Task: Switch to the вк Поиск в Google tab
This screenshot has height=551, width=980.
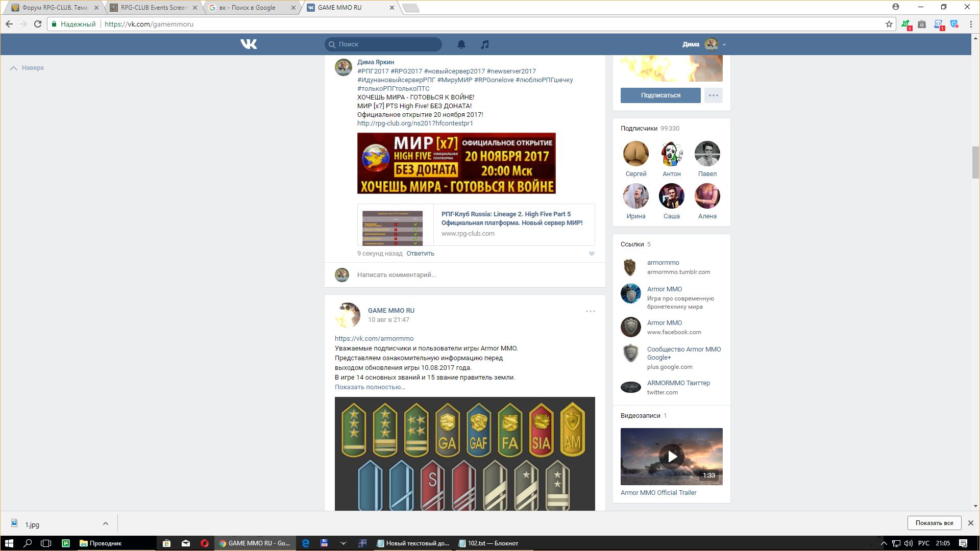Action: tap(248, 8)
